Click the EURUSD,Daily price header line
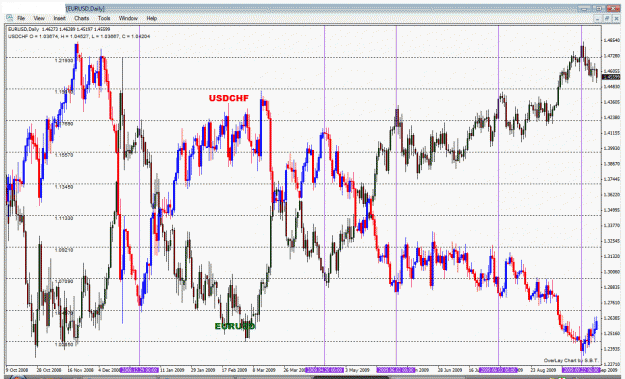Screen dimensions: 625x379 59,29
